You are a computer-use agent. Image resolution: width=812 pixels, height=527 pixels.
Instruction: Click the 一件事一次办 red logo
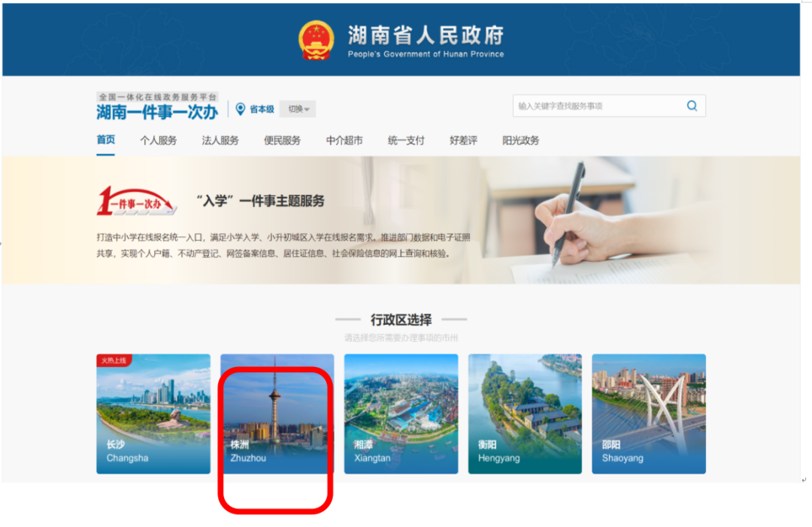point(138,201)
